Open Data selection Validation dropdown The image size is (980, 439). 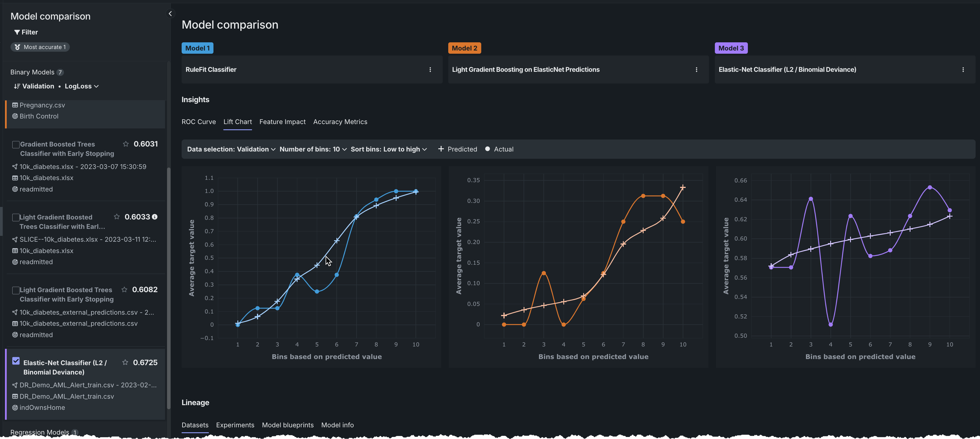click(x=231, y=149)
